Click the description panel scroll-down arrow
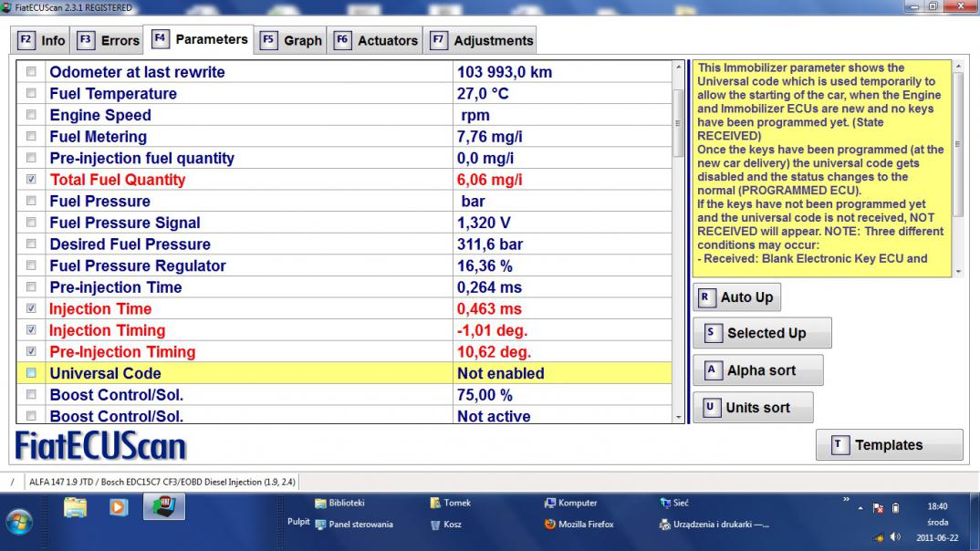 [958, 272]
